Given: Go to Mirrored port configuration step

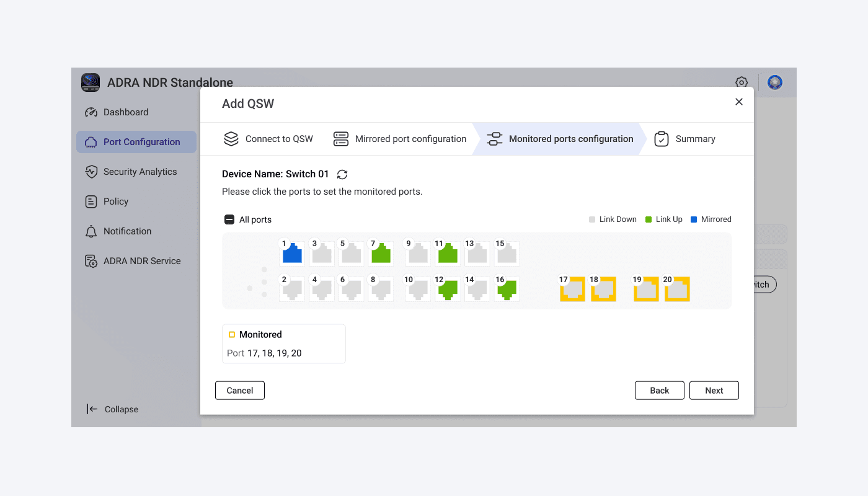Looking at the screenshot, I should (400, 139).
